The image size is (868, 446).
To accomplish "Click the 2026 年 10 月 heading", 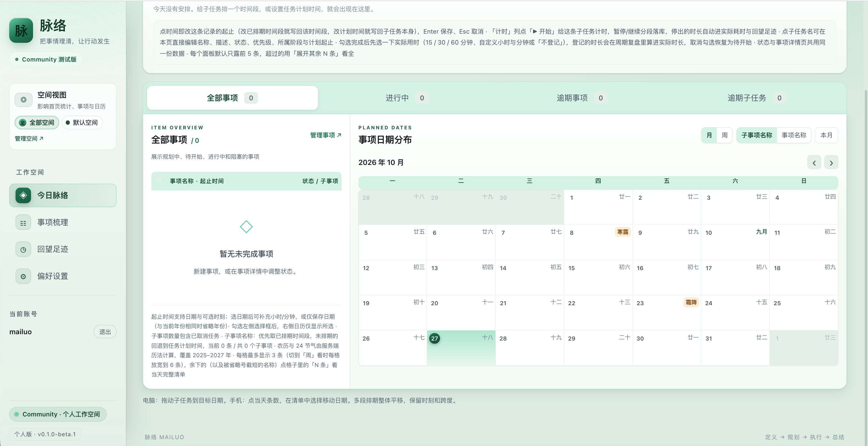I will (x=381, y=162).
